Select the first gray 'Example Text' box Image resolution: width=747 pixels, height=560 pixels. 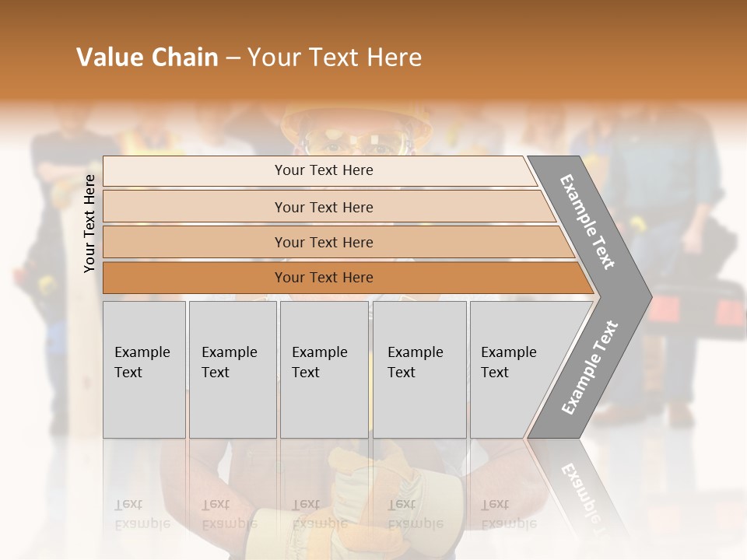click(144, 369)
